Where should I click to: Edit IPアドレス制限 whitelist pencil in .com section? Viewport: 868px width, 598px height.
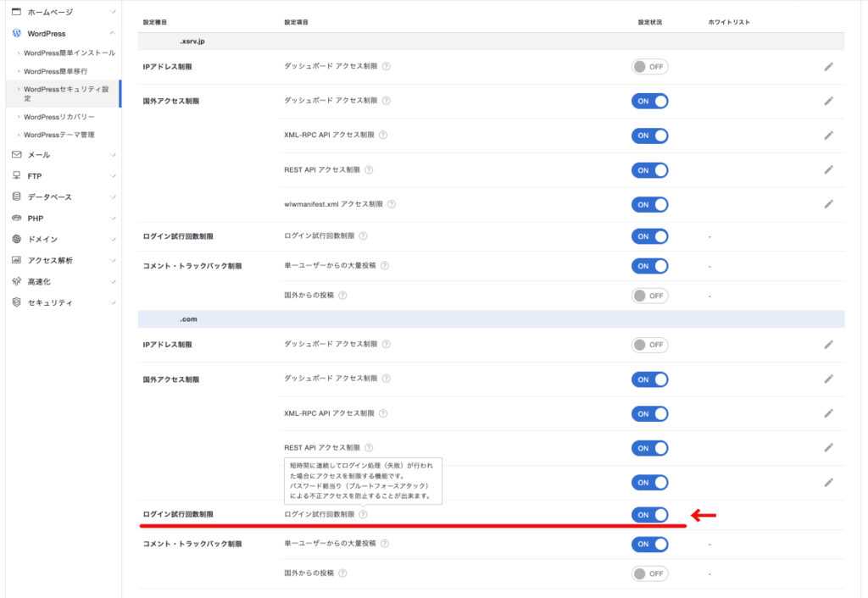pos(828,345)
